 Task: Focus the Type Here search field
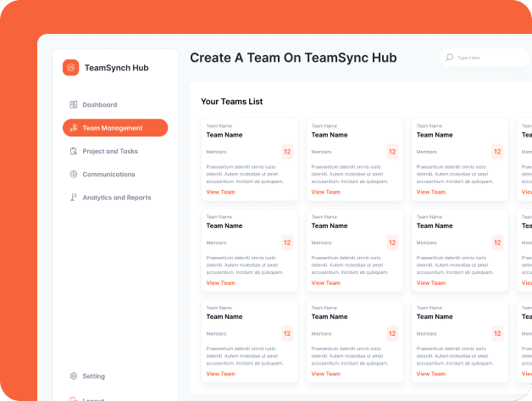(485, 58)
